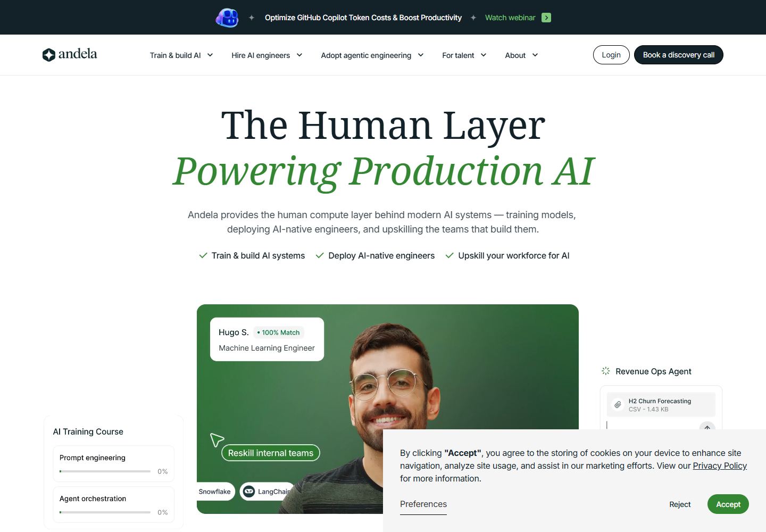Open the Train & build AI menu
The image size is (766, 532).
click(181, 55)
